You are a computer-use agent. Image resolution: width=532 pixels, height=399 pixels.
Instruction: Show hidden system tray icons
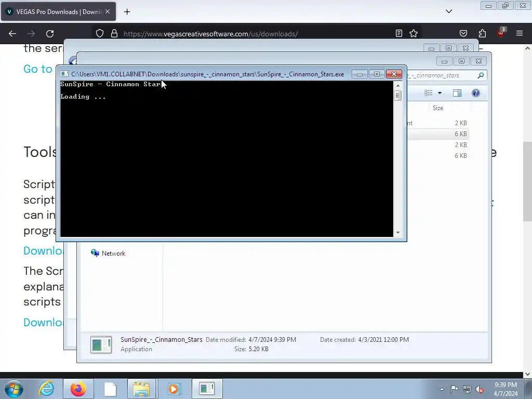[442, 389]
